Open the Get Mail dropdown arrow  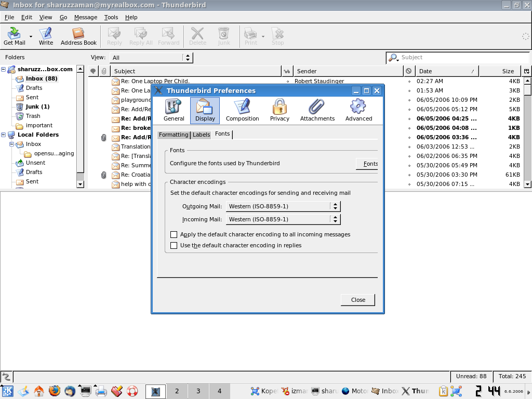coord(31,36)
